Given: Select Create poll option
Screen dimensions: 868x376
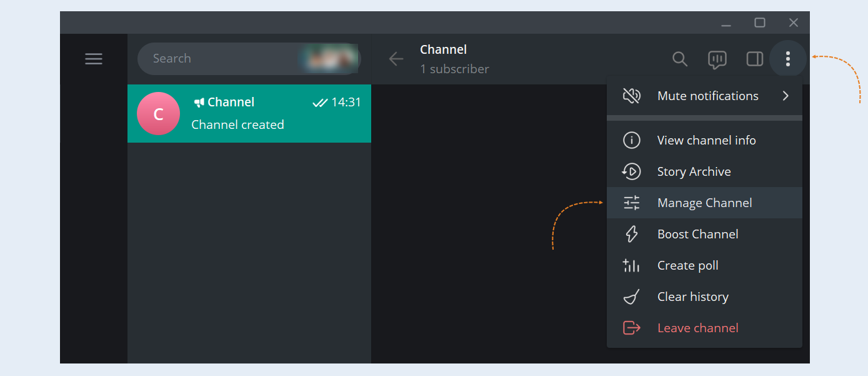Looking at the screenshot, I should pos(704,265).
